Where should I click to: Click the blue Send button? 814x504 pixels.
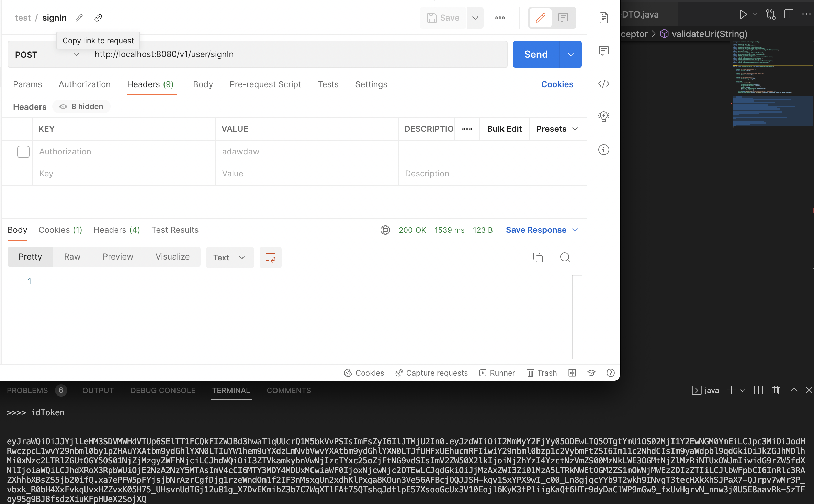coord(536,54)
